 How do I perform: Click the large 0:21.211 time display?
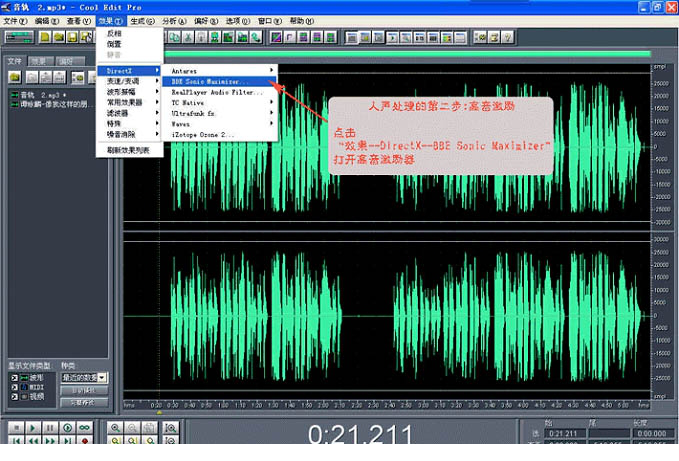360,434
